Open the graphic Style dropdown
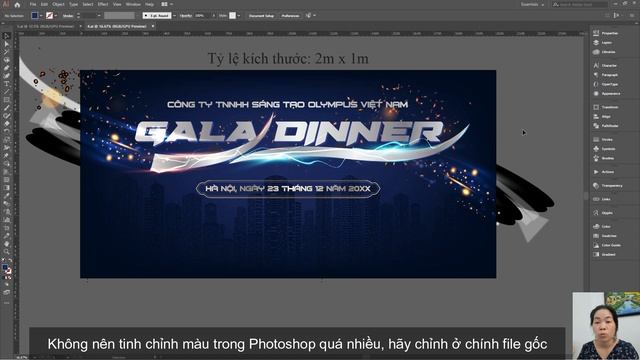Viewport: 640px width, 360px height. [239, 16]
